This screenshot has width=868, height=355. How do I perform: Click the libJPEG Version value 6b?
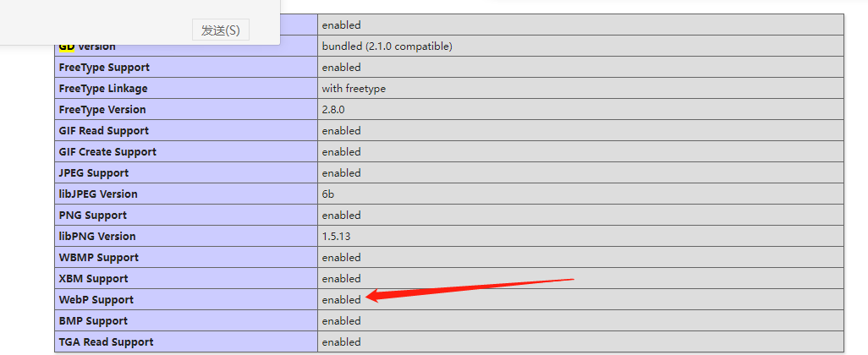coord(328,194)
